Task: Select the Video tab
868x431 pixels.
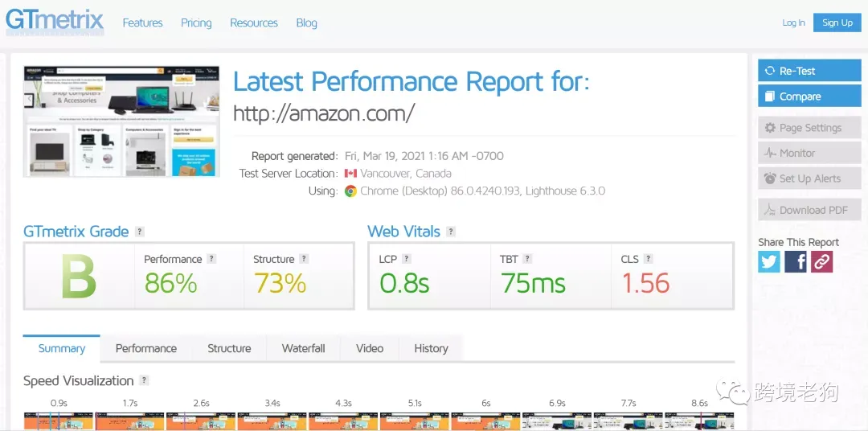Action: [x=370, y=348]
